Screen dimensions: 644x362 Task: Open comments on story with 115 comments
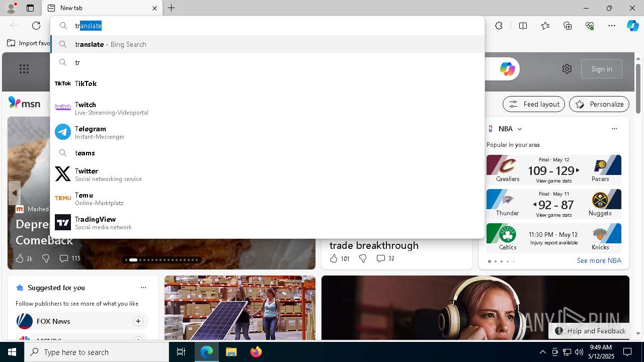(69, 258)
